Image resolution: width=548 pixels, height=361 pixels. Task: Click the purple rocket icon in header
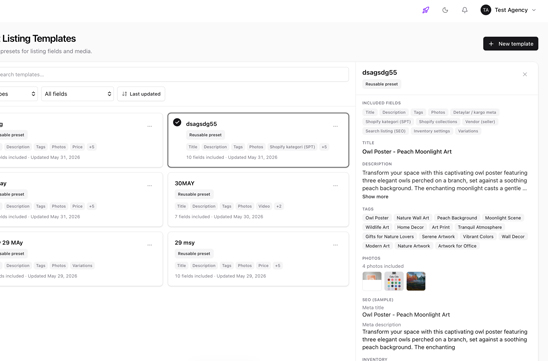(x=425, y=10)
